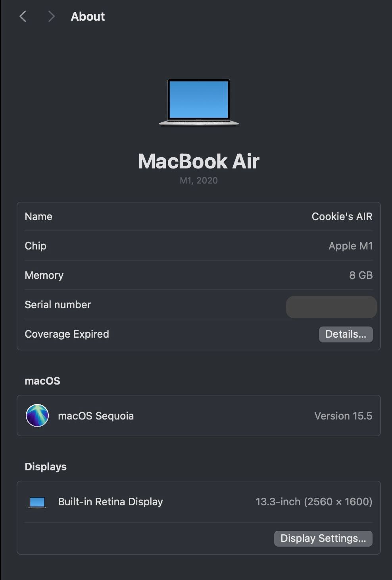This screenshot has height=580, width=392.
Task: Open Display Settings button
Action: click(x=323, y=538)
